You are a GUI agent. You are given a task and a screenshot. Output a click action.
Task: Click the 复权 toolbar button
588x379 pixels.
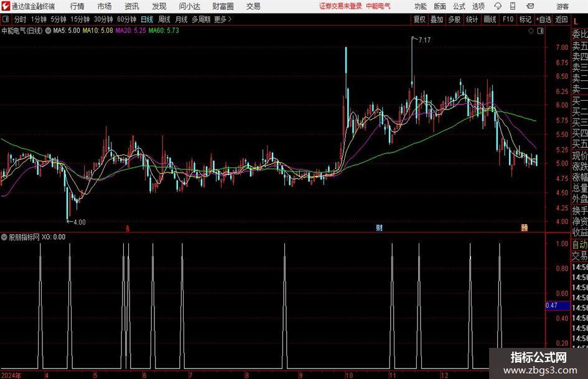pyautogui.click(x=419, y=19)
